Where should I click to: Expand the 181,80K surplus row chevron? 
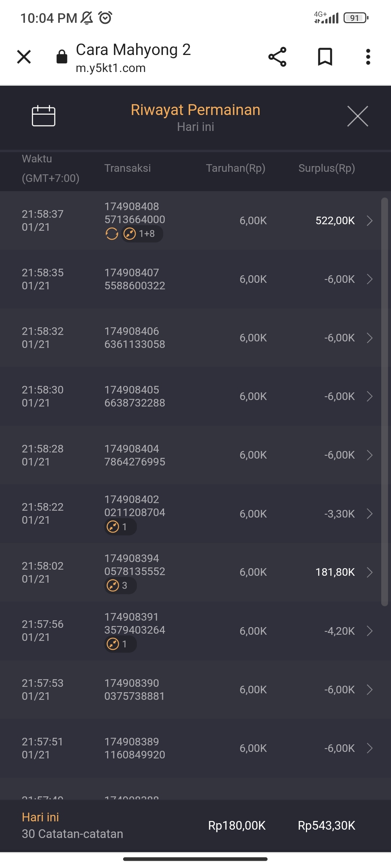(x=369, y=572)
